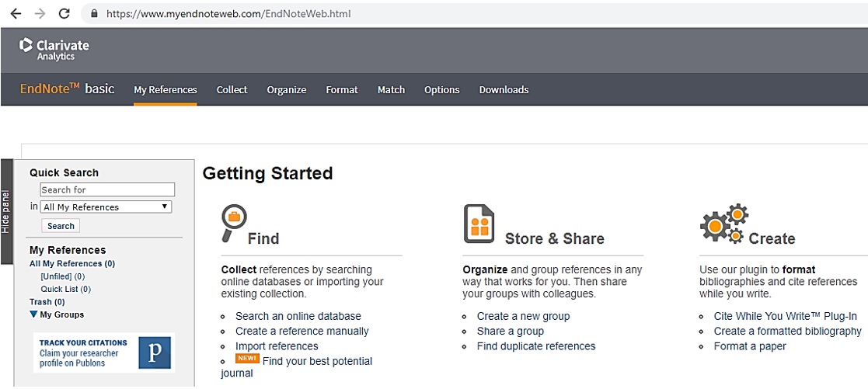Click the Find magnifying glass icon

click(x=233, y=223)
